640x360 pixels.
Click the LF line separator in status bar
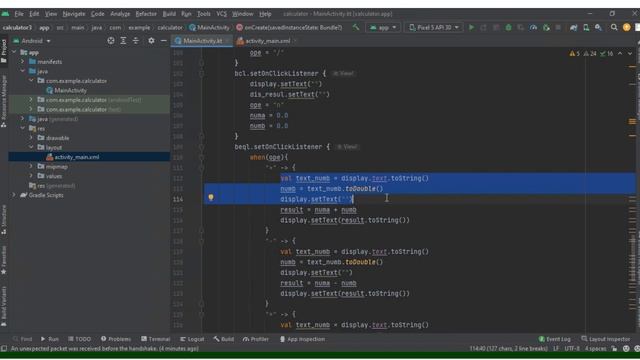(x=556, y=349)
